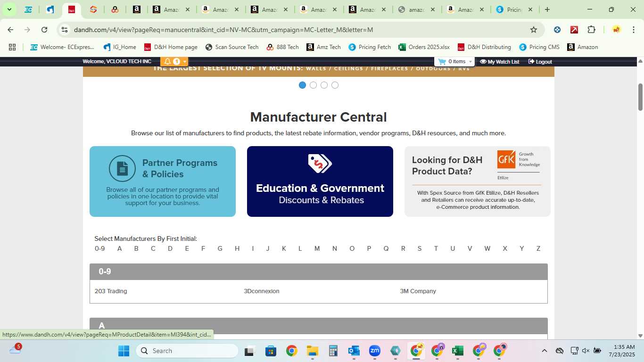Open the Windows Start menu
The width and height of the screenshot is (644, 362).
pos(124,351)
